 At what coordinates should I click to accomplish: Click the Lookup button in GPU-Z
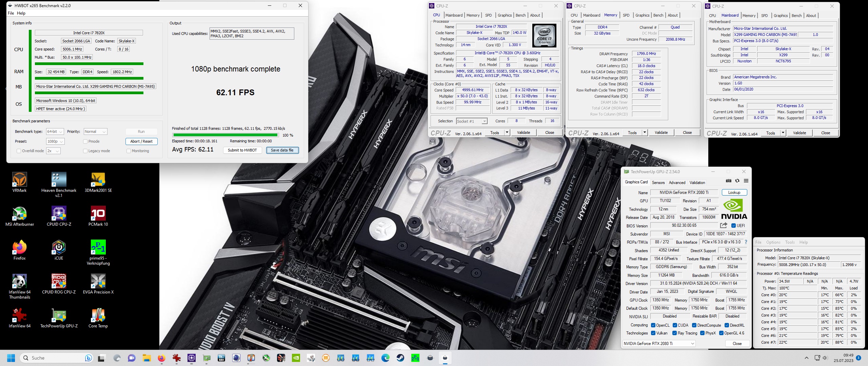(734, 192)
